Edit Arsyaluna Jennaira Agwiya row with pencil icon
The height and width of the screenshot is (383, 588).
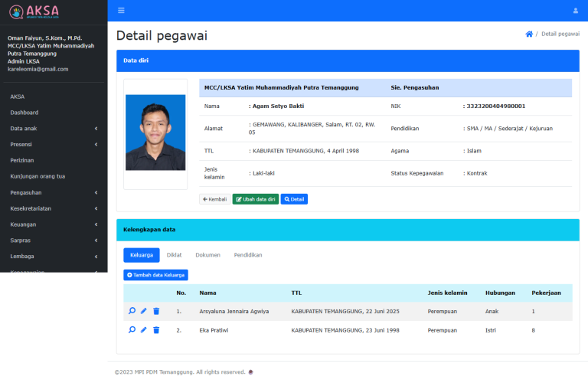144,311
